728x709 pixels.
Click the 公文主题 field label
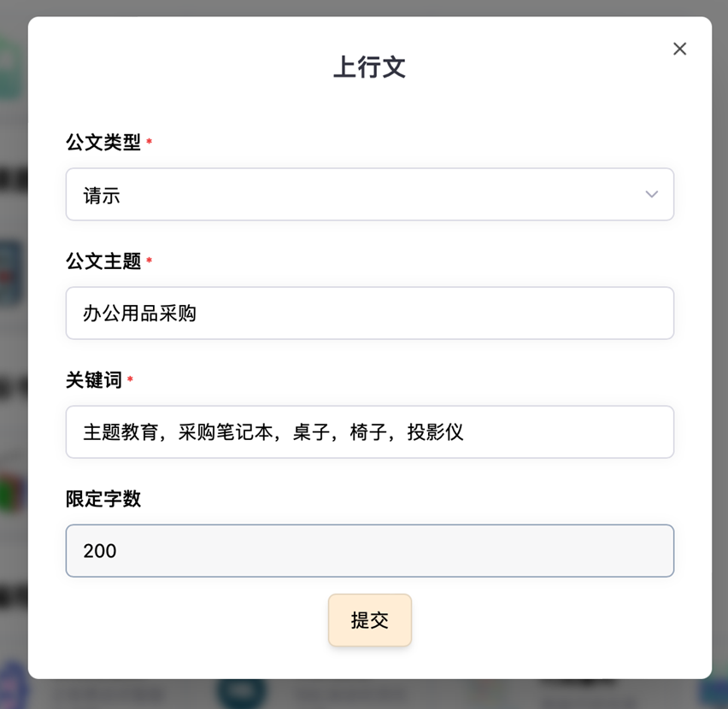click(103, 261)
